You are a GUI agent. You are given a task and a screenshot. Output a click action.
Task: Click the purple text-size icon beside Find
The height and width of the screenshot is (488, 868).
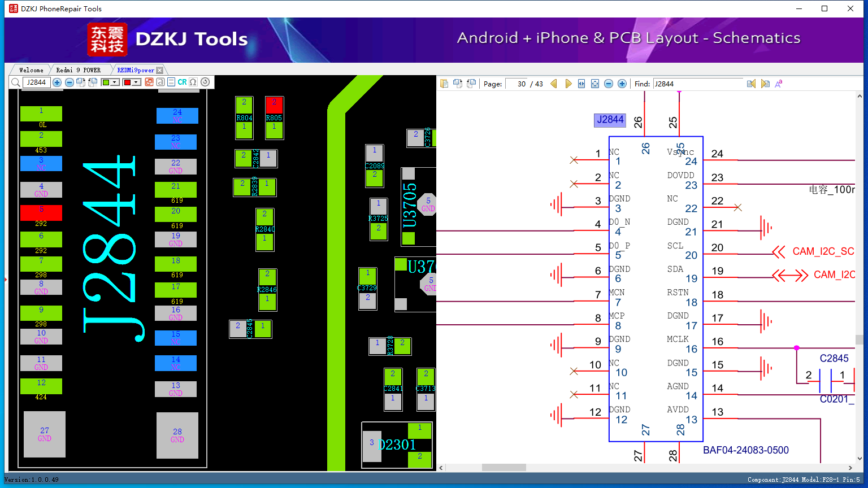click(779, 84)
